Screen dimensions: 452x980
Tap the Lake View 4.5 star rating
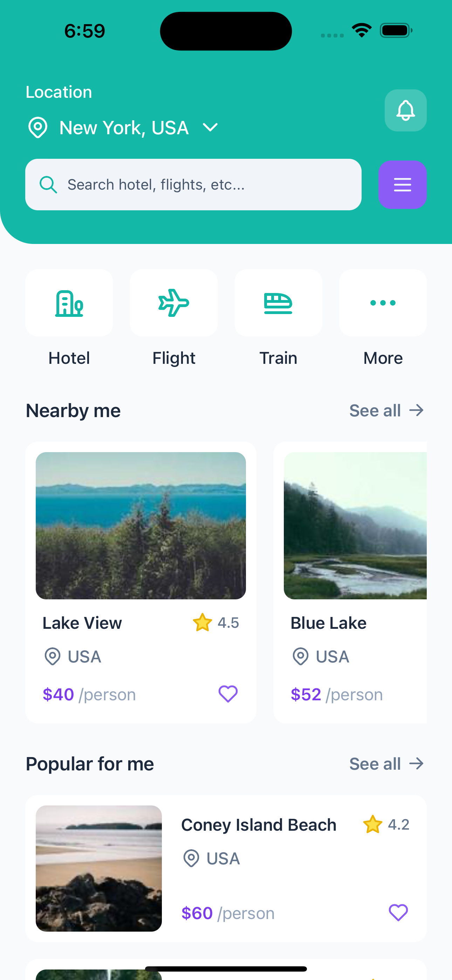click(x=216, y=623)
